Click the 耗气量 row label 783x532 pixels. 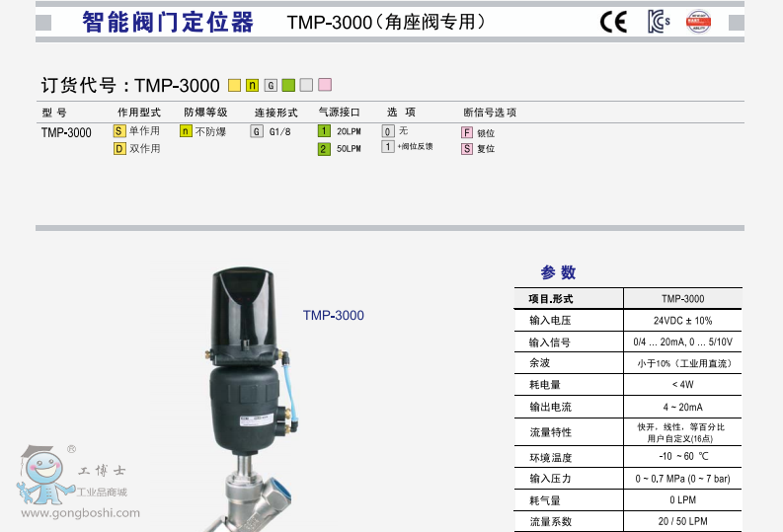click(x=545, y=500)
